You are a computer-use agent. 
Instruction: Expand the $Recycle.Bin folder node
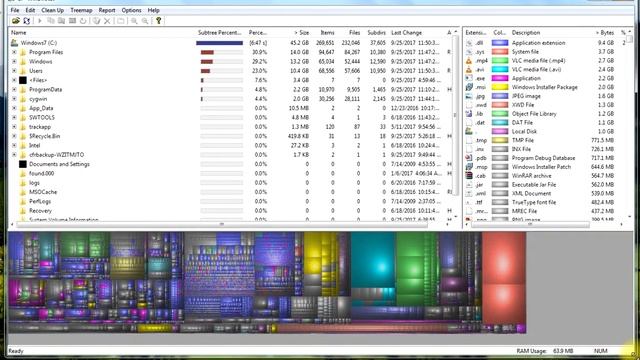click(14, 136)
